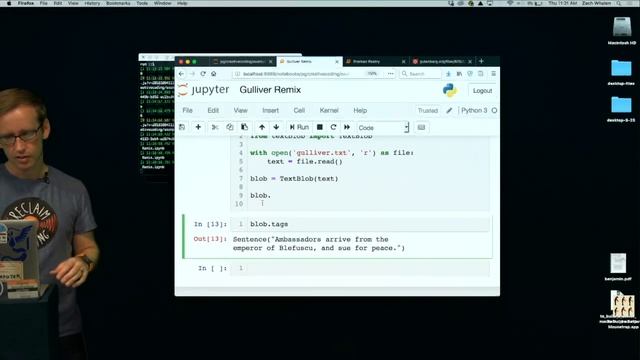Open the desktop-files folder on desktop
The image size is (640, 360).
pos(621,73)
